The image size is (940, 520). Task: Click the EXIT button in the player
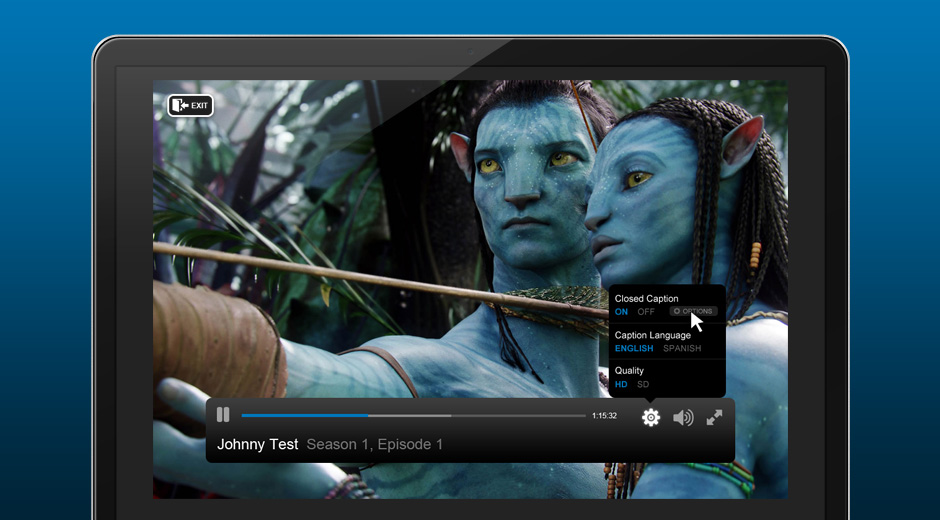[x=191, y=106]
